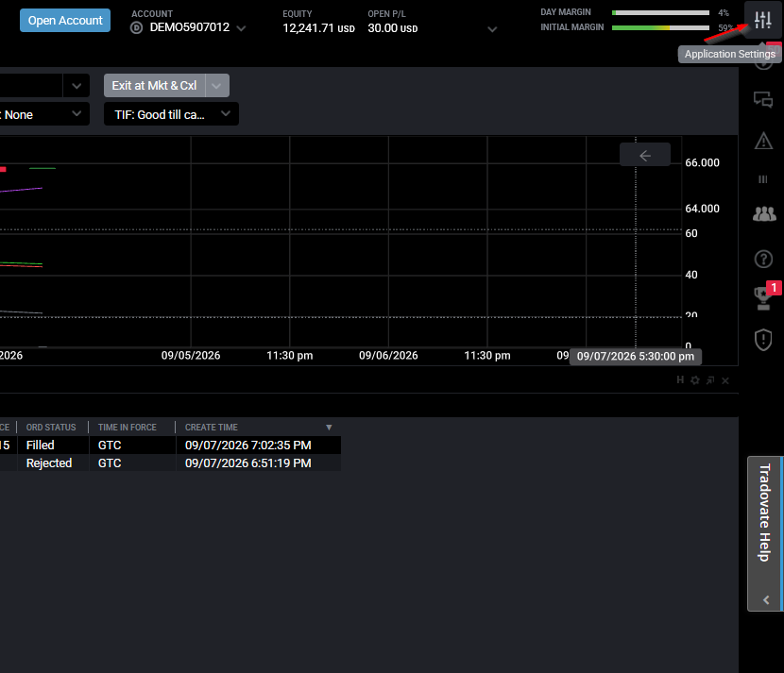The width and height of the screenshot is (784, 673).
Task: Expand the Open P/L details chevron
Action: click(492, 29)
